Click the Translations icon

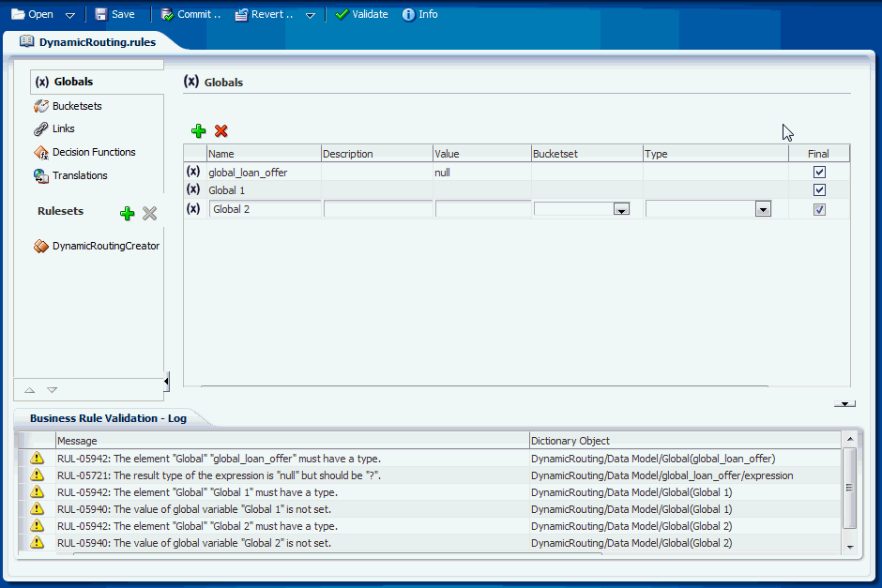click(x=41, y=176)
